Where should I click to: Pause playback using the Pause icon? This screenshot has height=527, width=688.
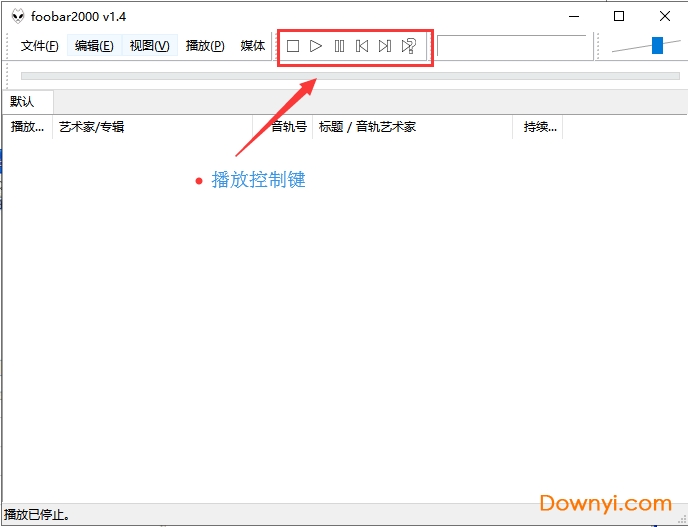click(339, 46)
